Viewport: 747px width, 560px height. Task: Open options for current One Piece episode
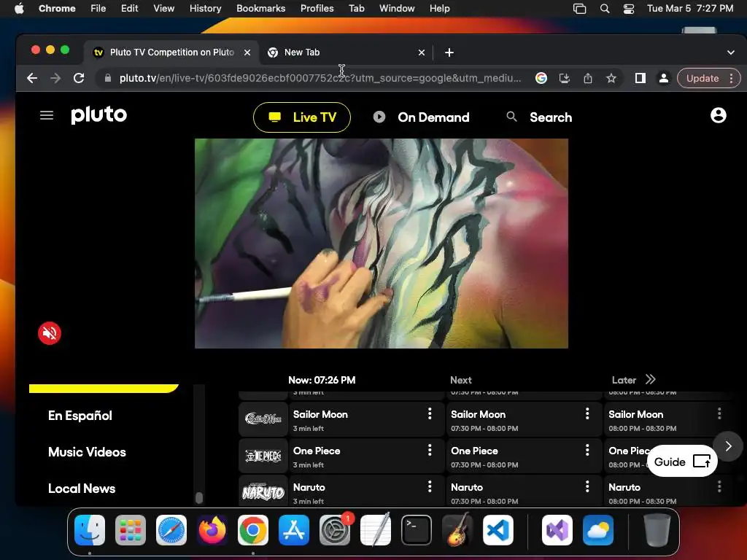pos(430,450)
